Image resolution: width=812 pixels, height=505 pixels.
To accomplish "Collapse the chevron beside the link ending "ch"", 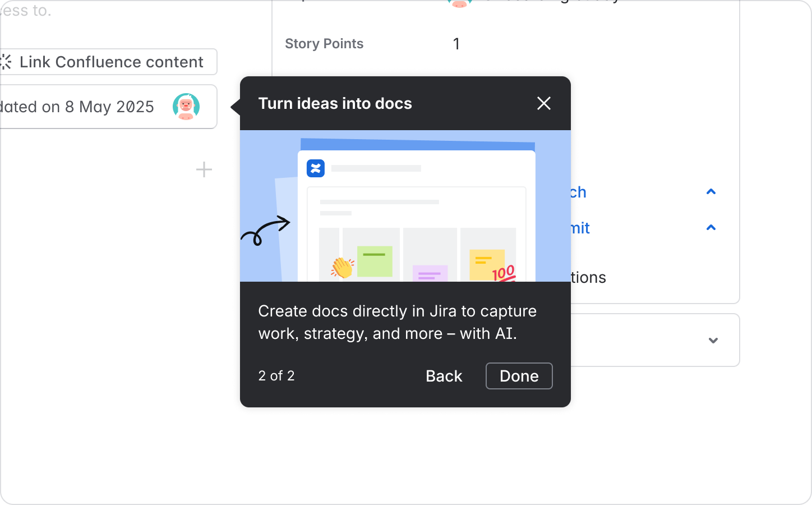I will [711, 192].
